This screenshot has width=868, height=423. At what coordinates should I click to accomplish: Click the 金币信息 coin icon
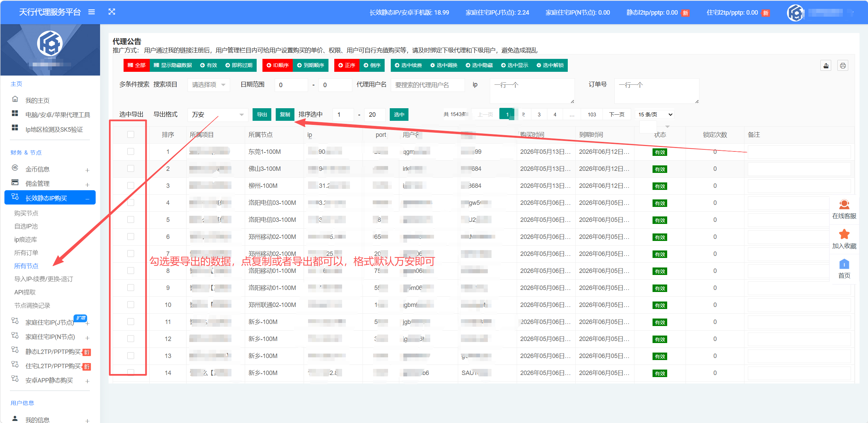tap(15, 168)
